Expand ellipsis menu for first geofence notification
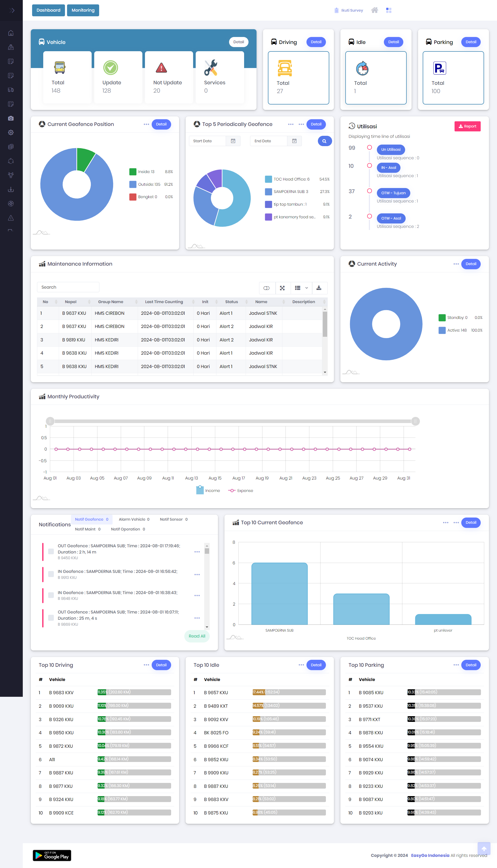 tap(197, 552)
